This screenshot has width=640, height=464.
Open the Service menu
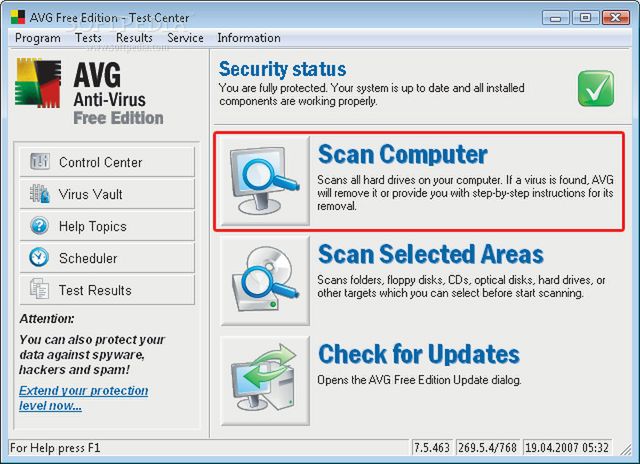click(x=185, y=38)
